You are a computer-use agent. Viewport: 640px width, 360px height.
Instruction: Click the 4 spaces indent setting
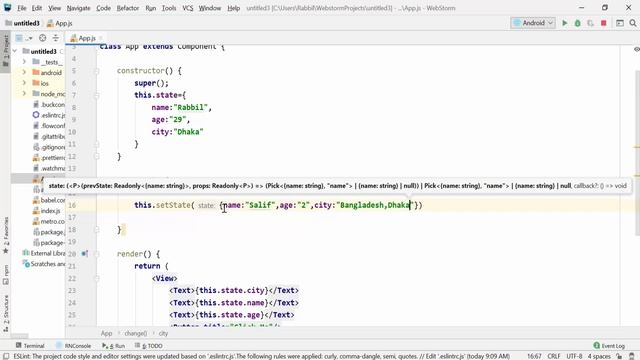(599, 356)
